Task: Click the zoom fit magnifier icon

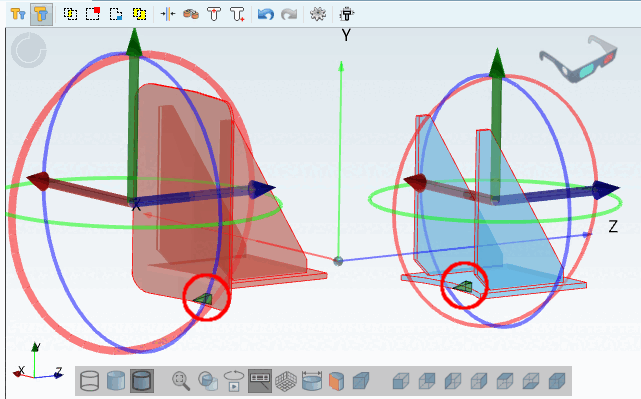Action: 181,381
